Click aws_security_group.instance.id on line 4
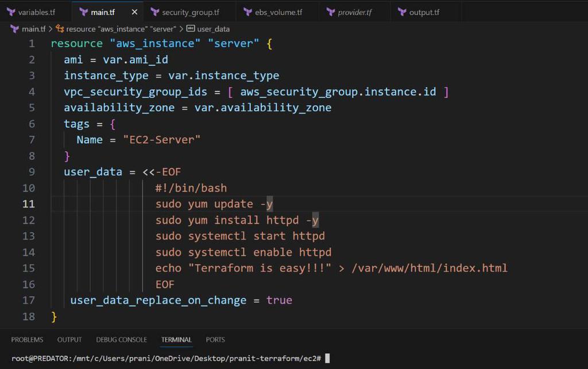The image size is (588, 369). (x=338, y=92)
